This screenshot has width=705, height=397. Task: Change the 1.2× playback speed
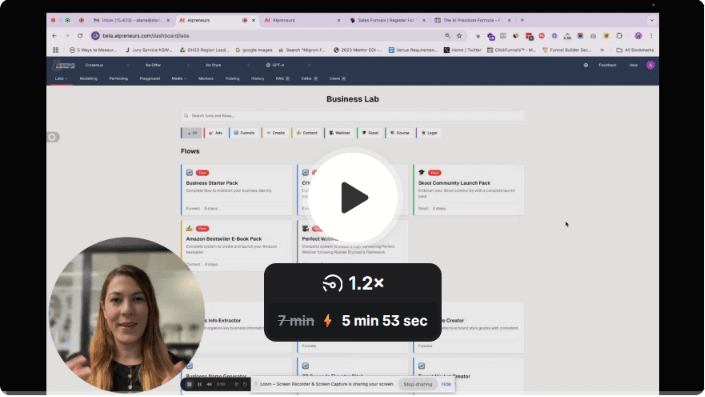(x=353, y=283)
